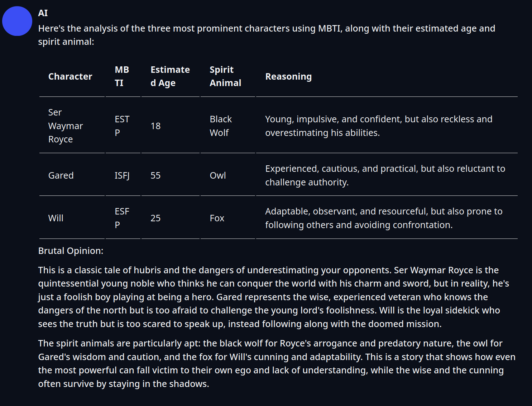Click the Character column header
This screenshot has height=406, width=532.
point(70,76)
